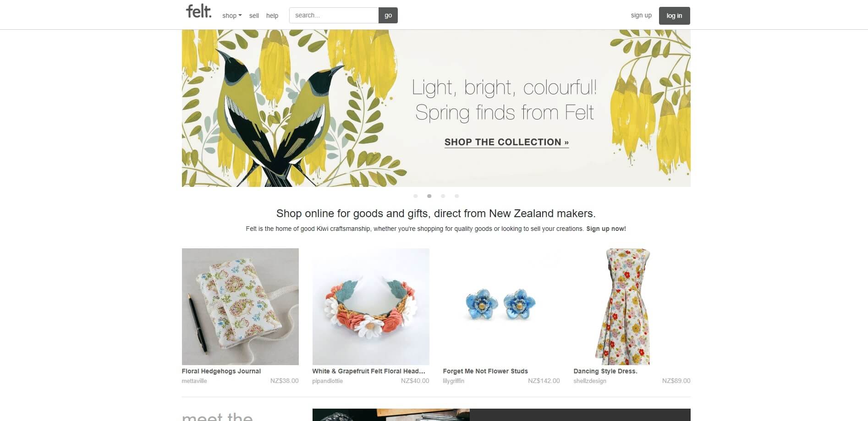Select the first carousel slide dot
This screenshot has height=421, width=868.
416,196
